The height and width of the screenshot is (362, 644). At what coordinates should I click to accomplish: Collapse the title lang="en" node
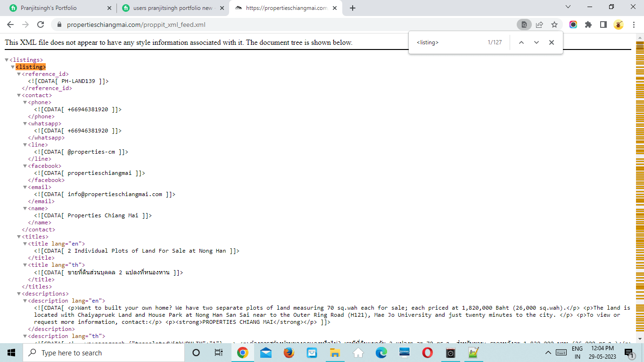pyautogui.click(x=25, y=244)
